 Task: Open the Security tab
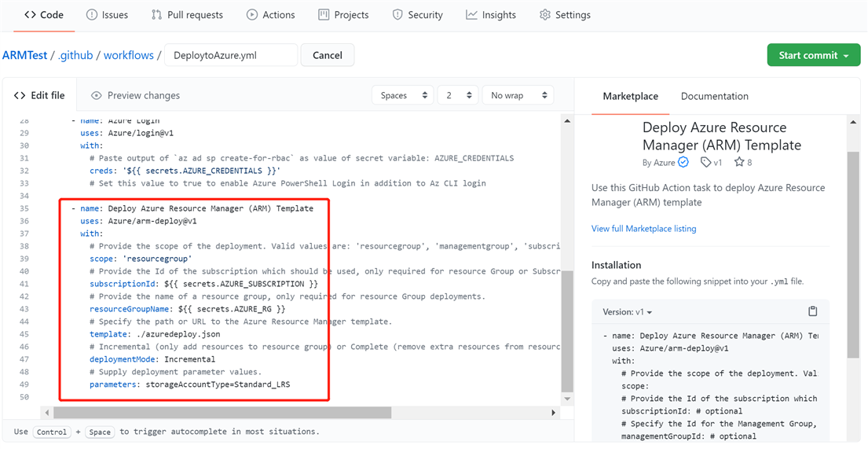click(x=417, y=15)
